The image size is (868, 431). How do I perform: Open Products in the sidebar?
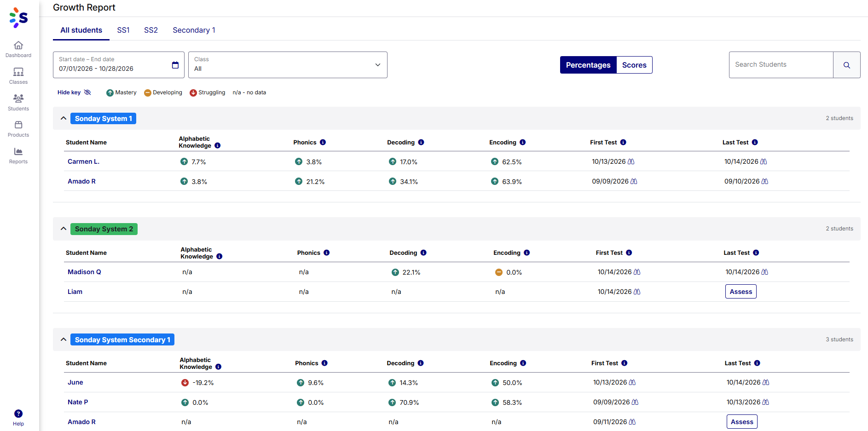18,129
